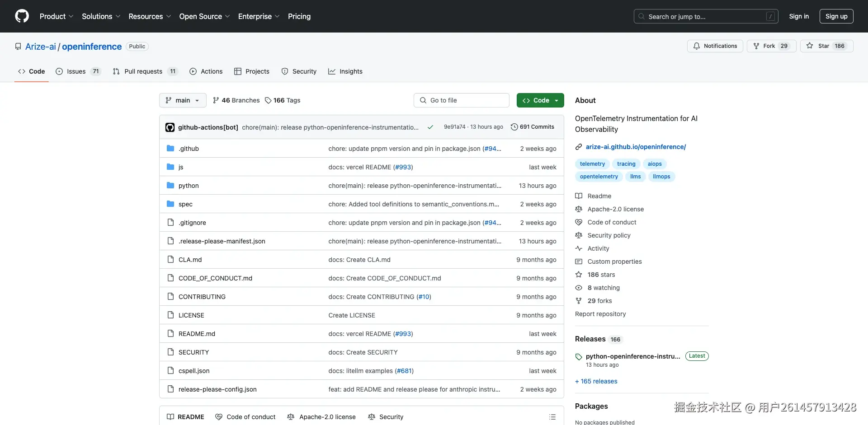Click the README.md file icon
Viewport: 868px width, 425px height.
click(170, 334)
